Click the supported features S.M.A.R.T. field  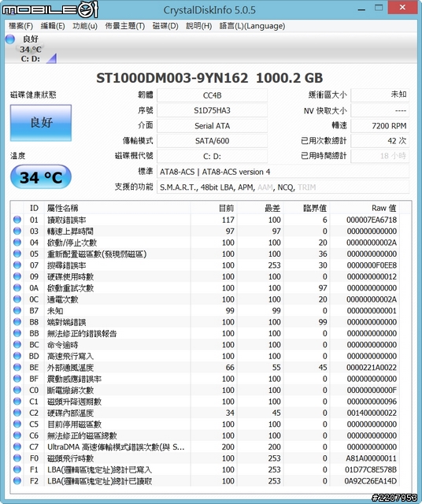tap(283, 187)
